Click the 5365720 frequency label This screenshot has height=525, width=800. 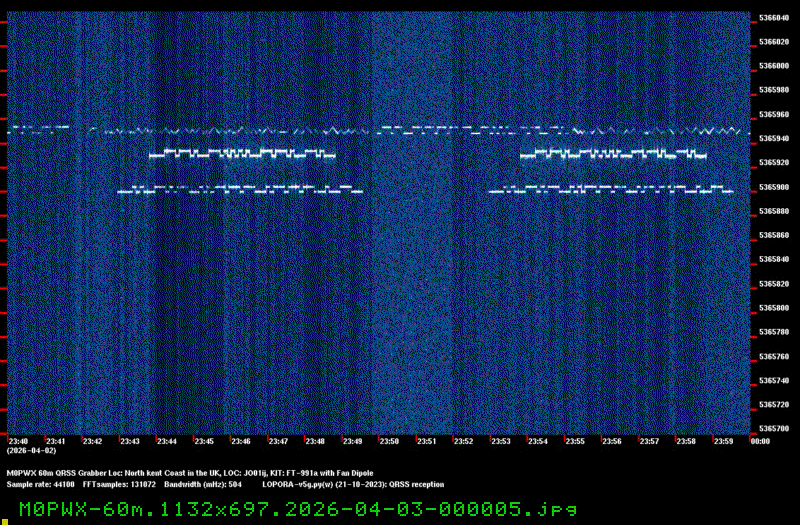point(774,404)
